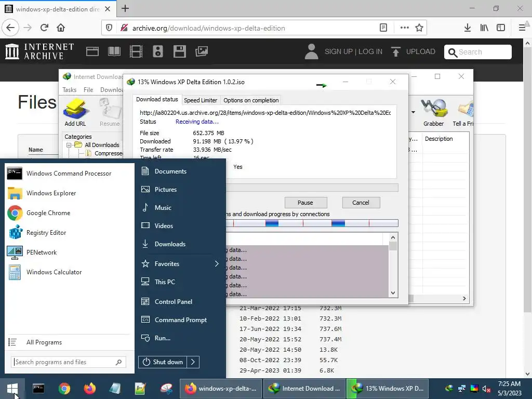Open Internet Archive video icon

pos(136,51)
